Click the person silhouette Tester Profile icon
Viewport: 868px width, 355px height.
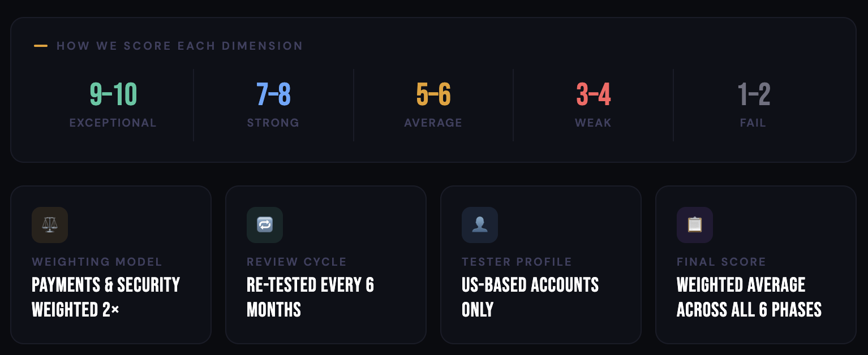point(480,224)
